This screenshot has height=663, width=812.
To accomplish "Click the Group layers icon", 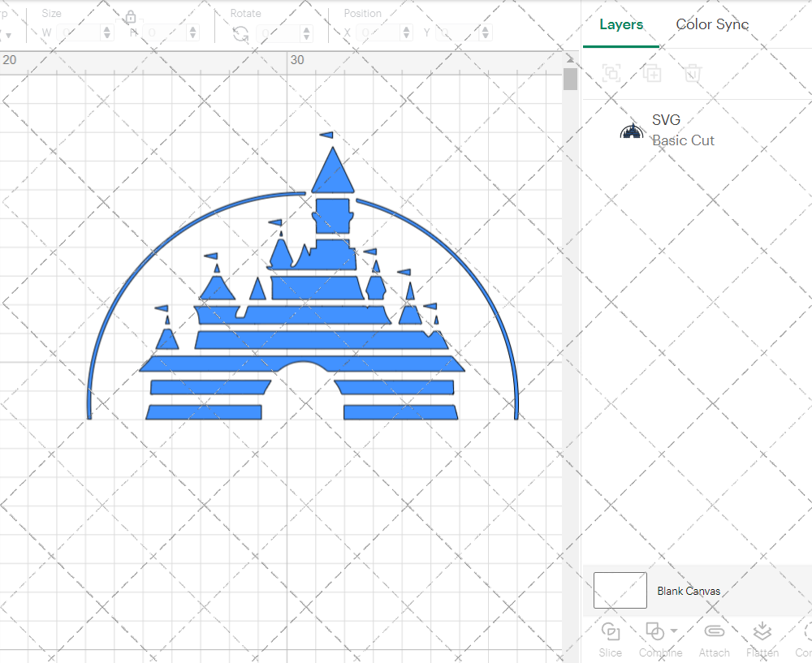I will click(611, 73).
